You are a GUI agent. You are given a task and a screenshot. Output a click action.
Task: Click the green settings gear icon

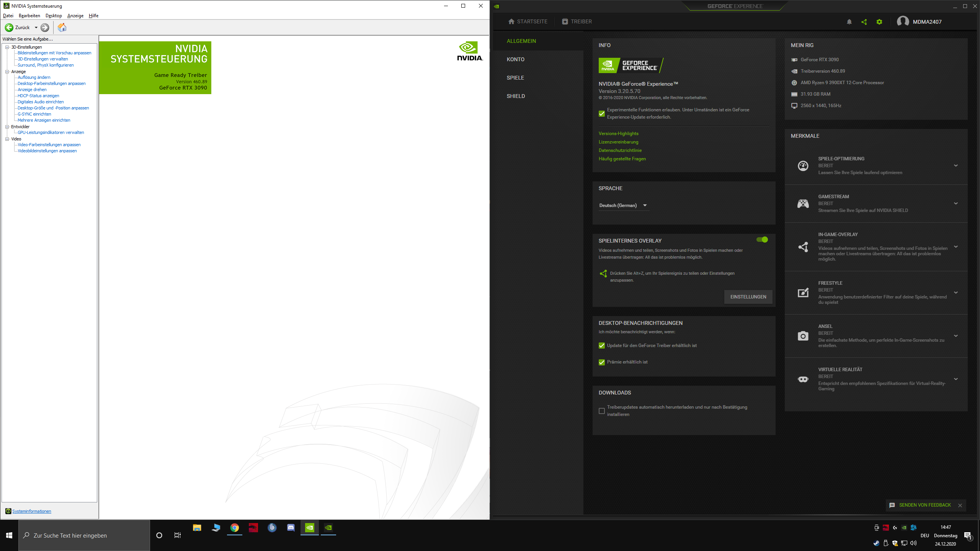pyautogui.click(x=879, y=22)
